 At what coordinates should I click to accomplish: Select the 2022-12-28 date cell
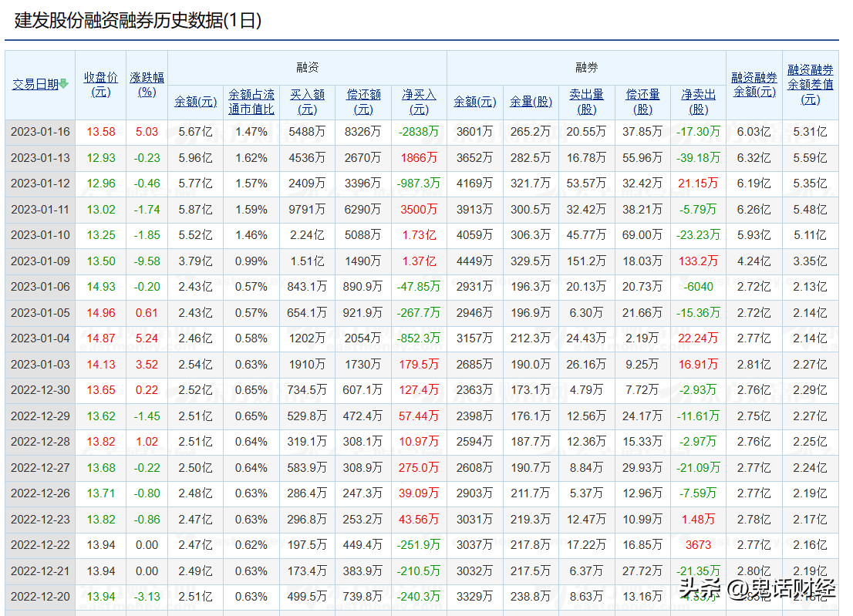[40, 442]
